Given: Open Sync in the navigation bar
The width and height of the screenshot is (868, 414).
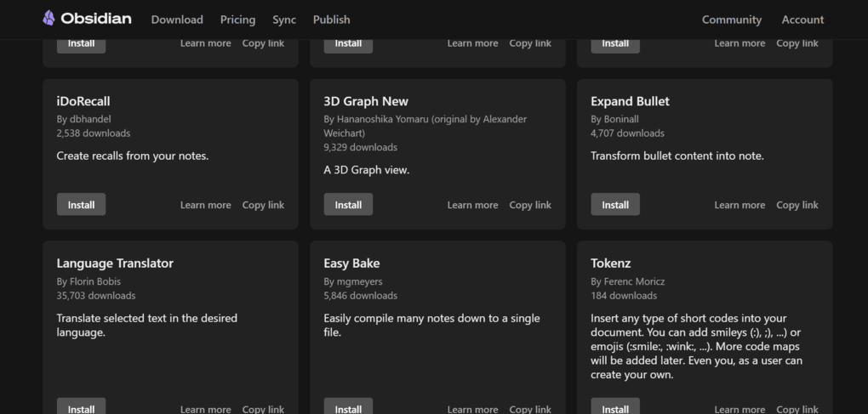Looking at the screenshot, I should pyautogui.click(x=284, y=20).
